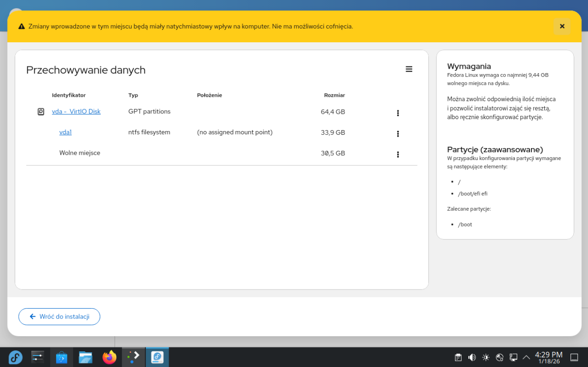The image size is (588, 367).
Task: Open the Dolphin file manager
Action: [85, 357]
